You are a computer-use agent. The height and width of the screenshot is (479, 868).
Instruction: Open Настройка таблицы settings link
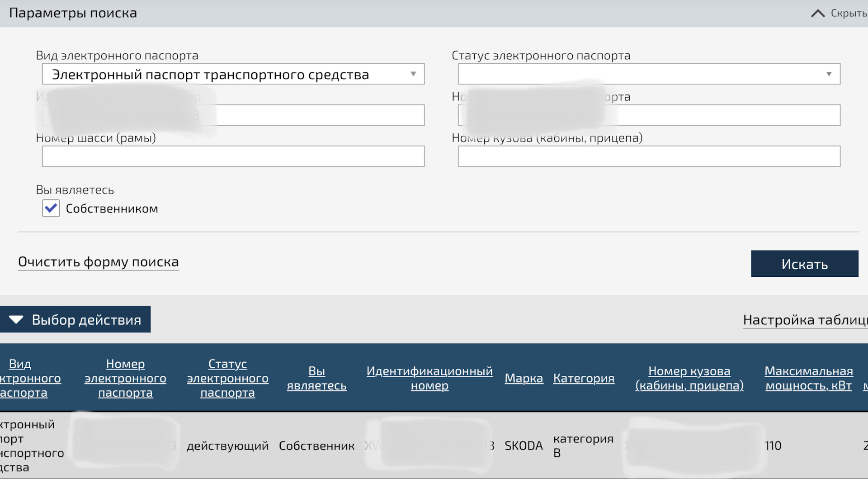[x=805, y=320]
